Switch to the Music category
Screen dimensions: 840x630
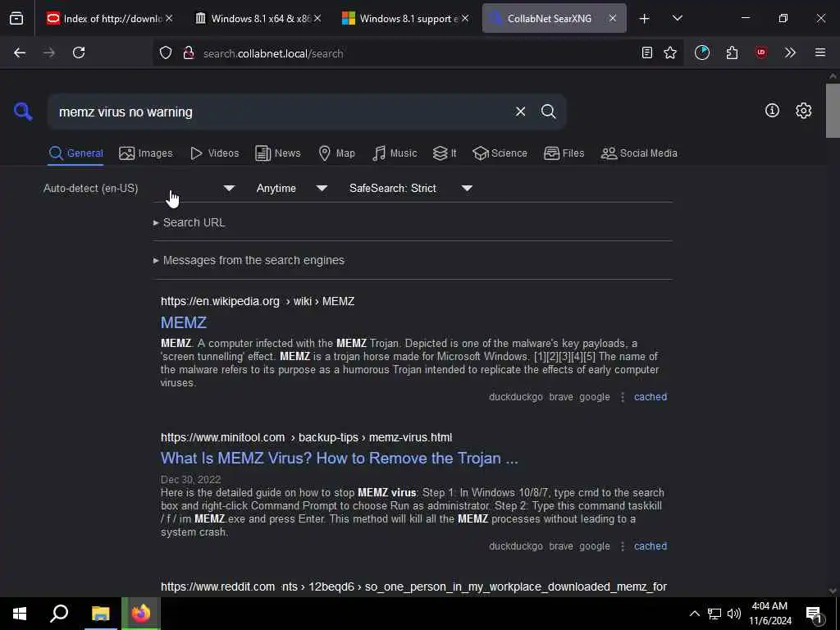point(395,153)
